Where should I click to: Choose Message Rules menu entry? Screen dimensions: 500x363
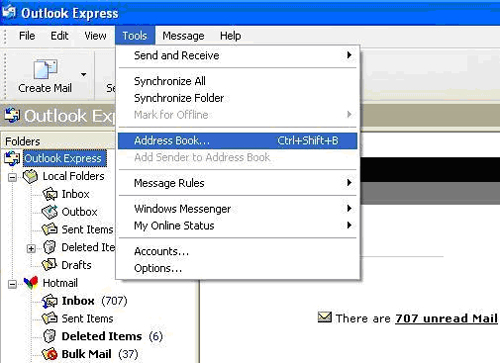pyautogui.click(x=238, y=183)
